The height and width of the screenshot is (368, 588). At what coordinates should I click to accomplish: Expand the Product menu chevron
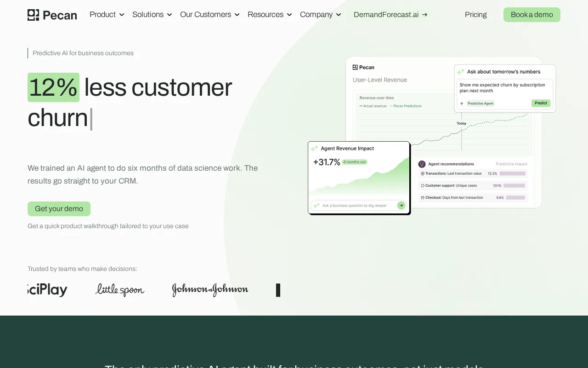tap(122, 15)
